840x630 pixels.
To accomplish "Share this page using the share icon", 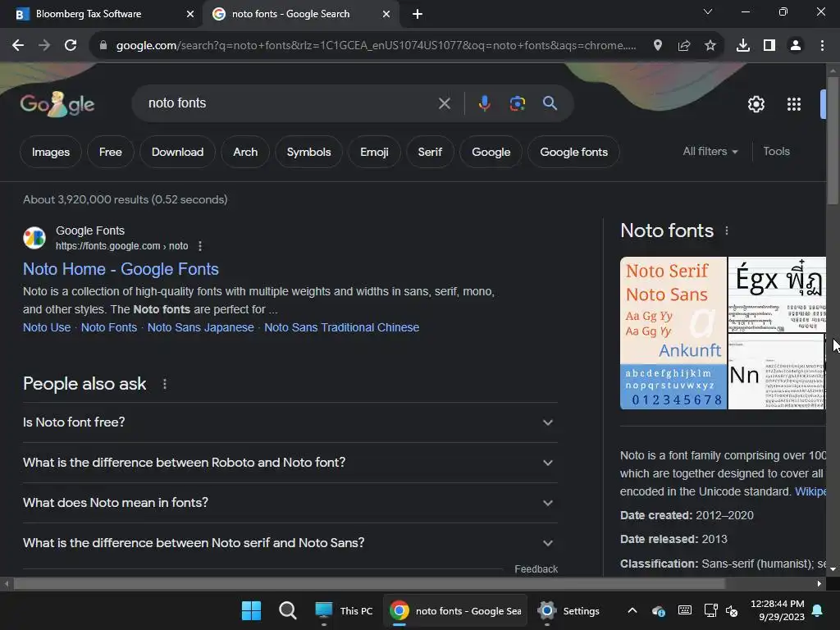I will click(683, 46).
